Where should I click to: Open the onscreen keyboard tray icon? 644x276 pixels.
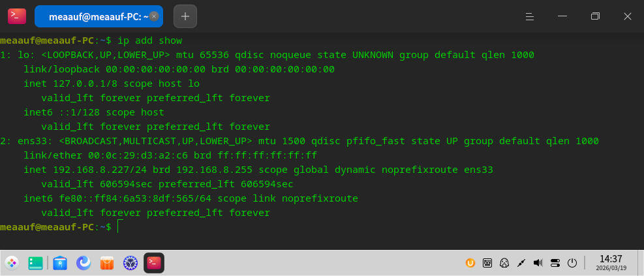[x=487, y=263]
